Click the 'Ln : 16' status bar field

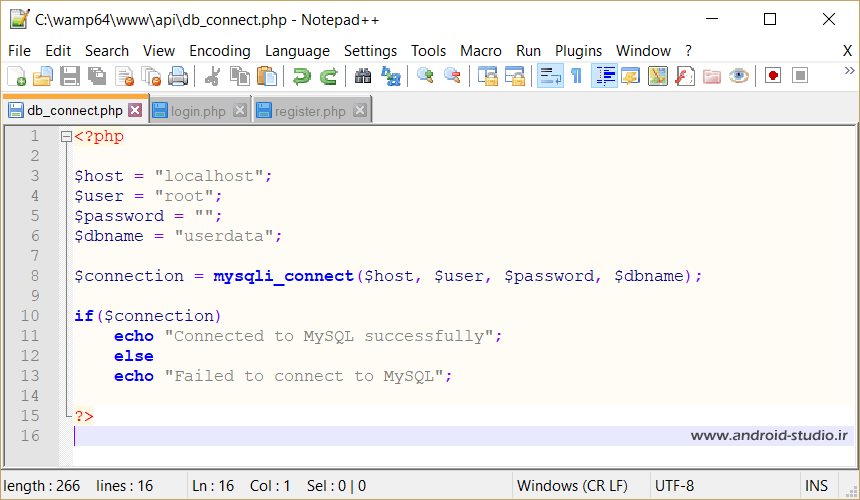(x=213, y=486)
